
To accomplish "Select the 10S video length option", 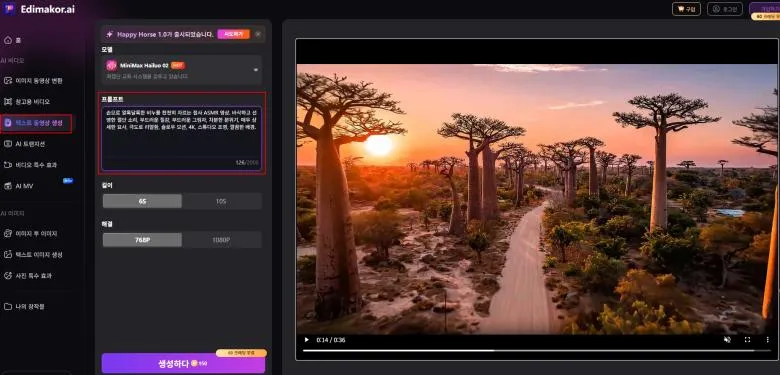I will [x=221, y=201].
